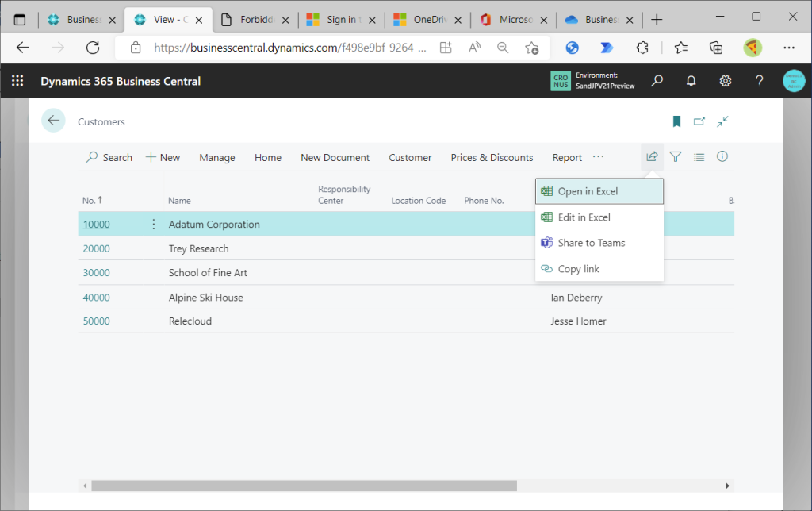Open browser Collections icon

[716, 48]
